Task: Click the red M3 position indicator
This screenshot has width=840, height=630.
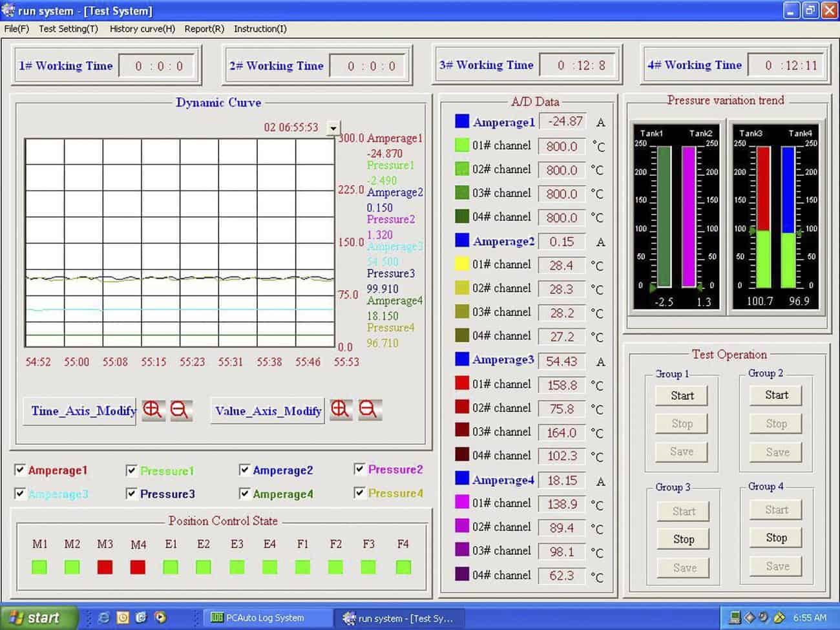Action: point(105,567)
